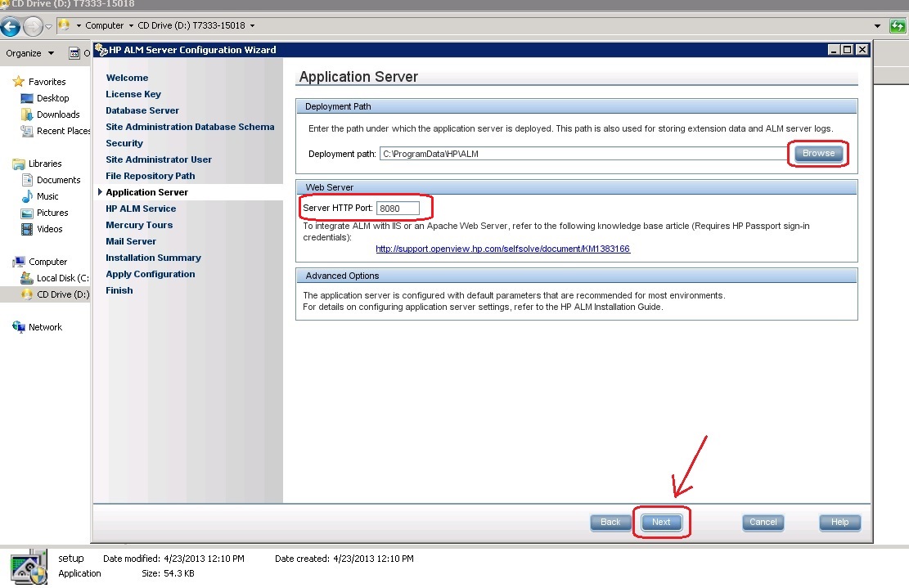The image size is (909, 588).
Task: Go to the Finish step
Action: pos(119,290)
